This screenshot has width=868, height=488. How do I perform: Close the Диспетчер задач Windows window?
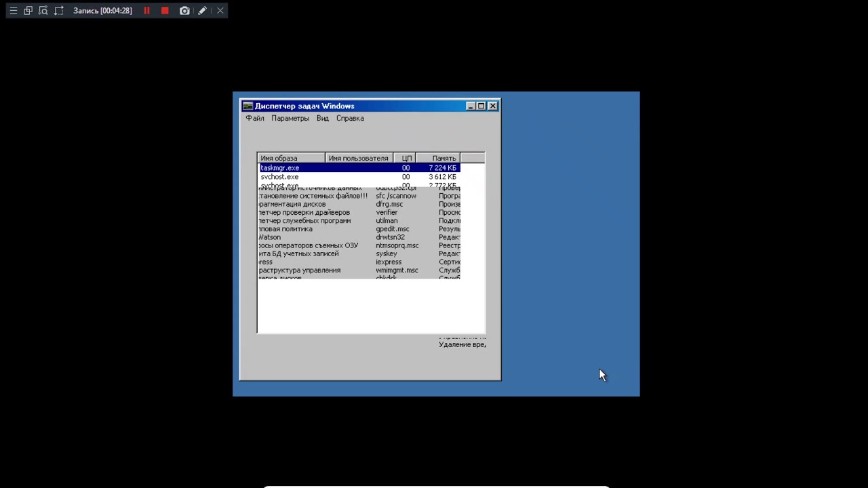(x=493, y=106)
